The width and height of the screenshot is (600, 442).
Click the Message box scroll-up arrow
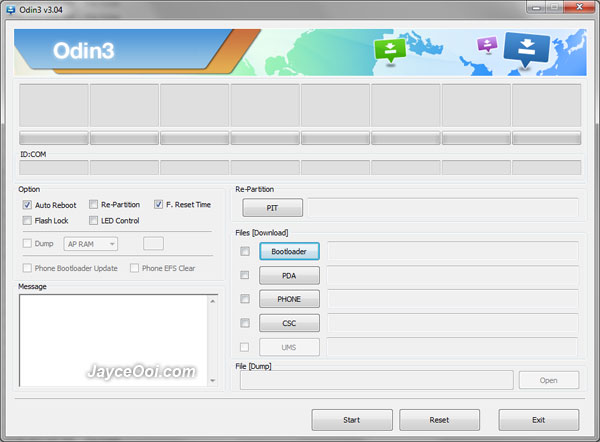pyautogui.click(x=213, y=301)
